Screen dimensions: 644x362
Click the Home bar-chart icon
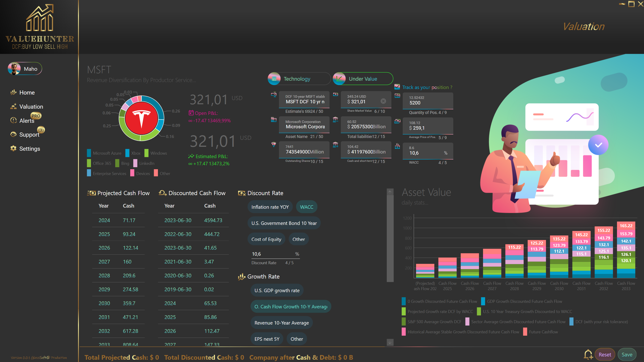coord(13,92)
